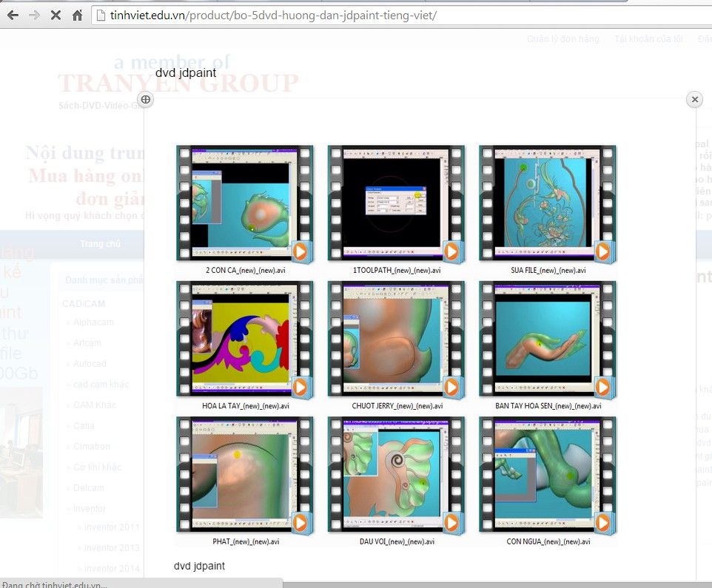Open the BAN TAY HOA SEN thumbnail
Image resolution: width=712 pixels, height=588 pixels.
tap(548, 339)
